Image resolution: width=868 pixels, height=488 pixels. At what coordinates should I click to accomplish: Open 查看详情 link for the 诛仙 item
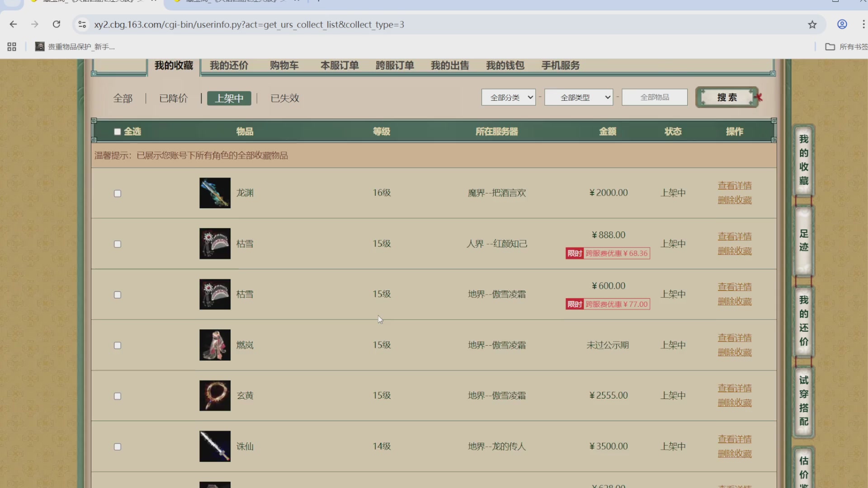click(734, 439)
